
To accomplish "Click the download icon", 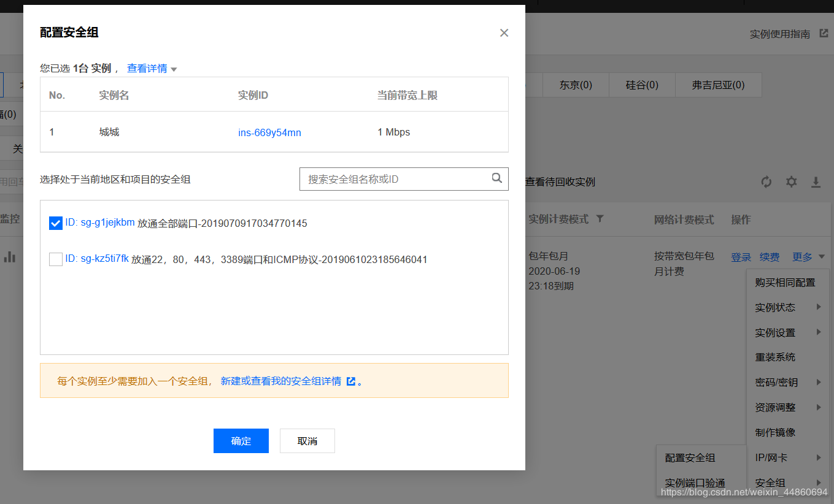I will click(816, 181).
